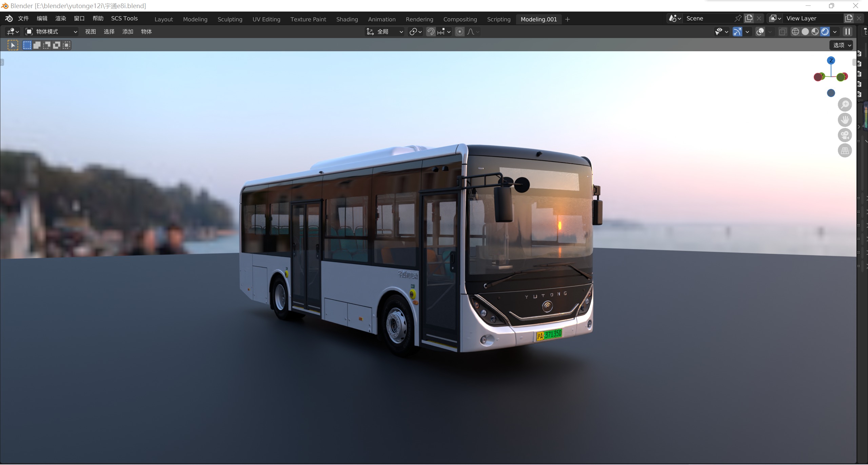The image size is (868, 465).
Task: Open object visibility and selectability dropdown
Action: click(722, 32)
